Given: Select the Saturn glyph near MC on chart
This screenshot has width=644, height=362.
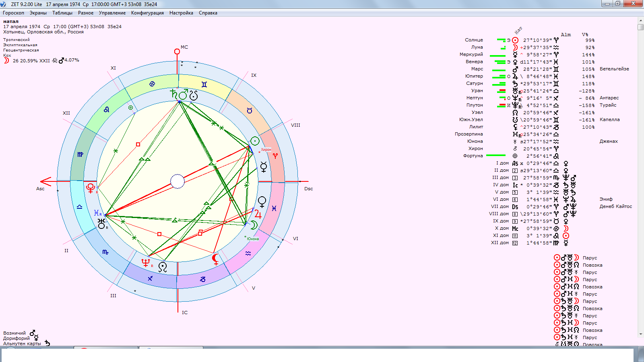Looking at the screenshot, I should pos(173,94).
